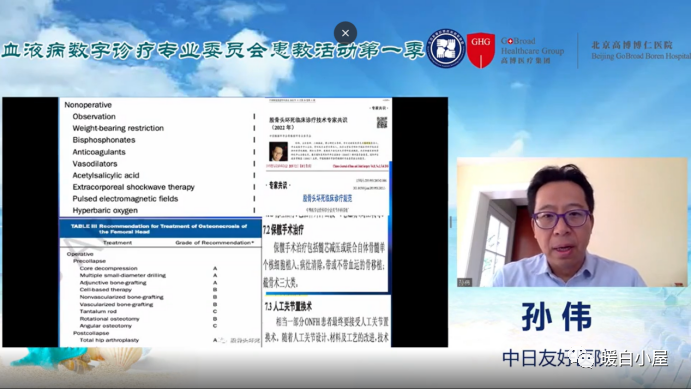The height and width of the screenshot is (389, 691).
Task: Click the QR code on the slide
Action: [382, 123]
